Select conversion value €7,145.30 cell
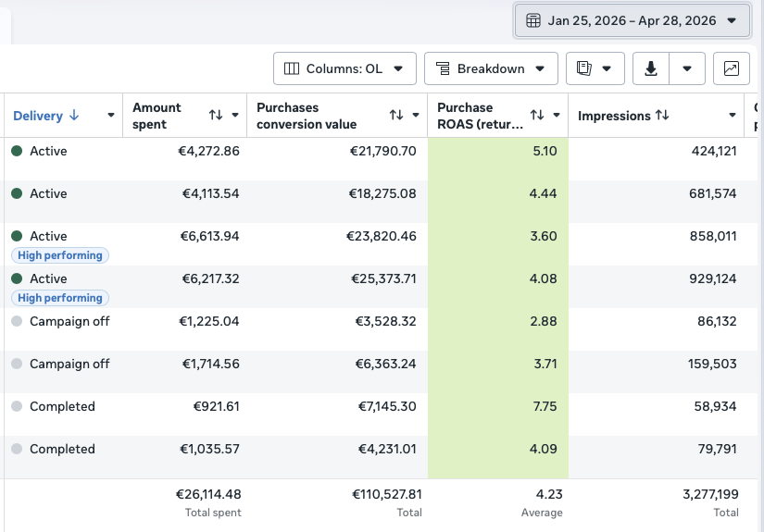 coord(387,406)
